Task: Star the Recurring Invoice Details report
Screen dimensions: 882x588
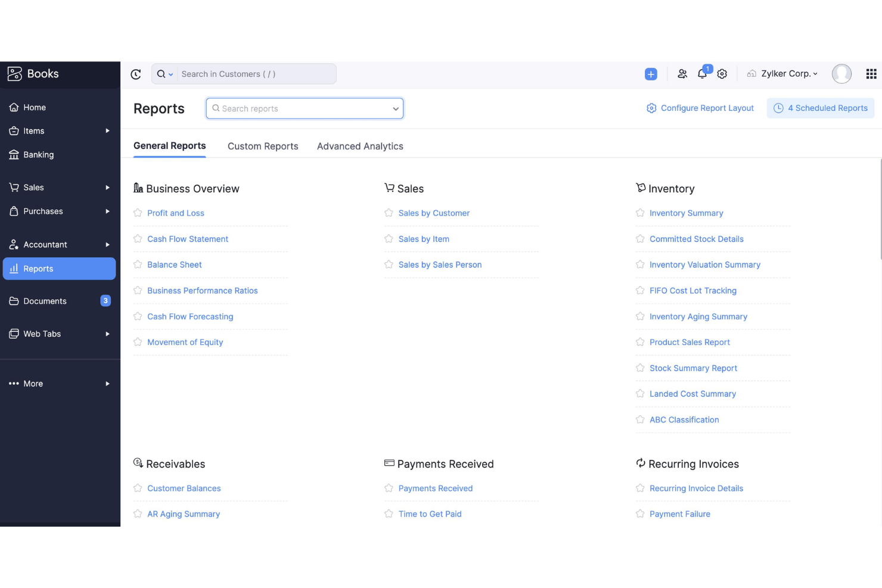Action: tap(640, 488)
